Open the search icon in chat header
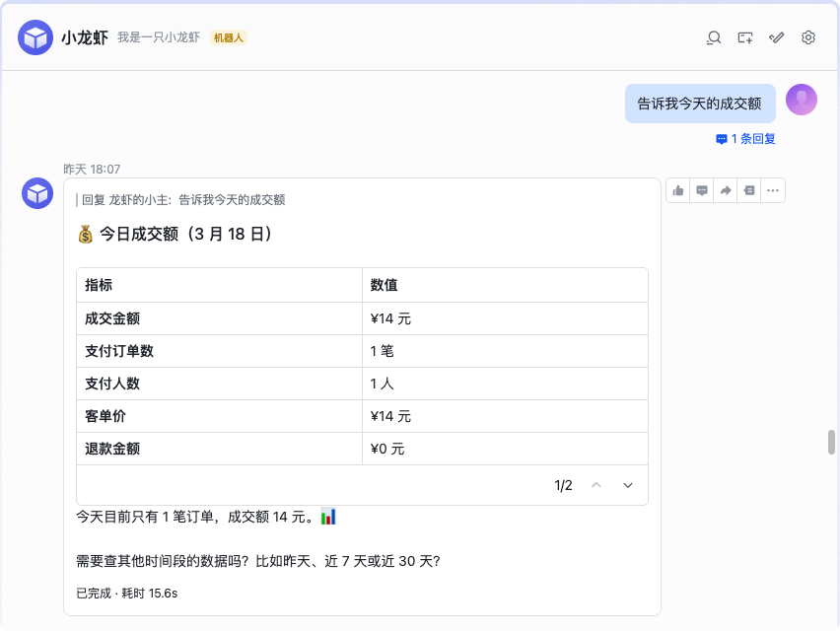This screenshot has width=840, height=631. tap(714, 38)
